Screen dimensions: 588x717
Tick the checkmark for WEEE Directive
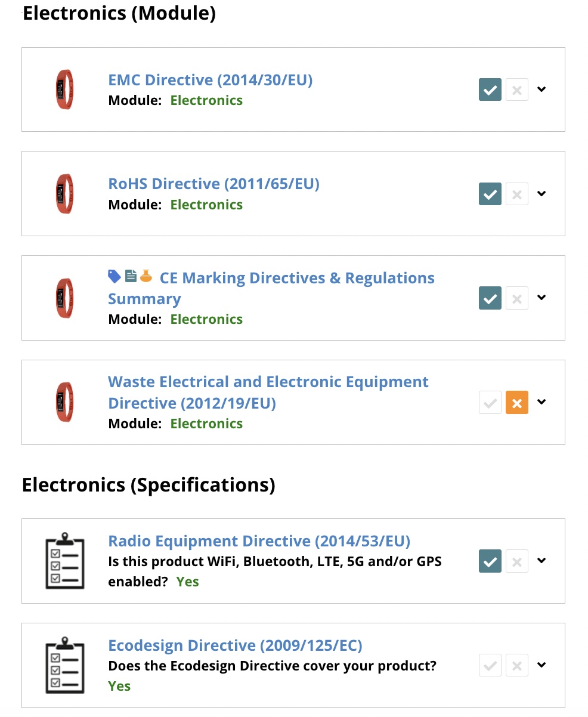click(490, 403)
